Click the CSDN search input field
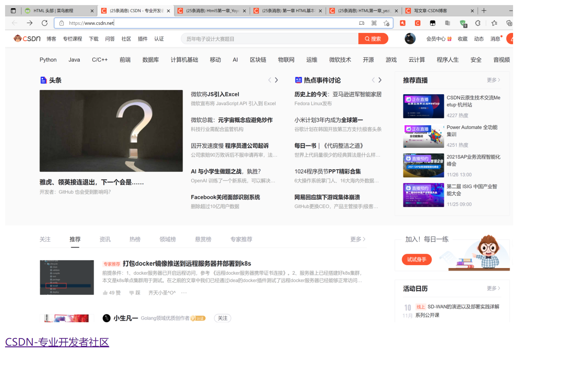Viewport: 588px width, 373px height. click(x=270, y=39)
